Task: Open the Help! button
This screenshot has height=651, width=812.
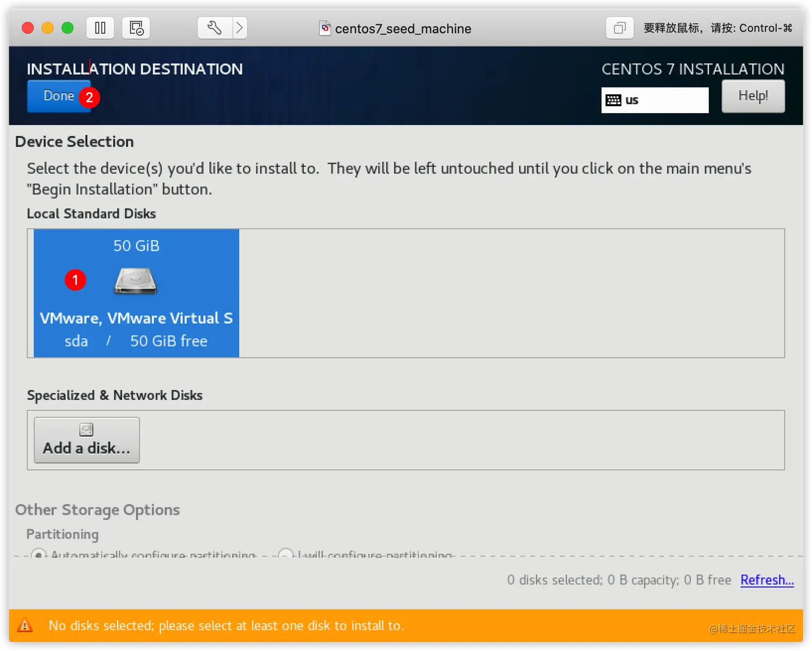Action: [x=753, y=96]
